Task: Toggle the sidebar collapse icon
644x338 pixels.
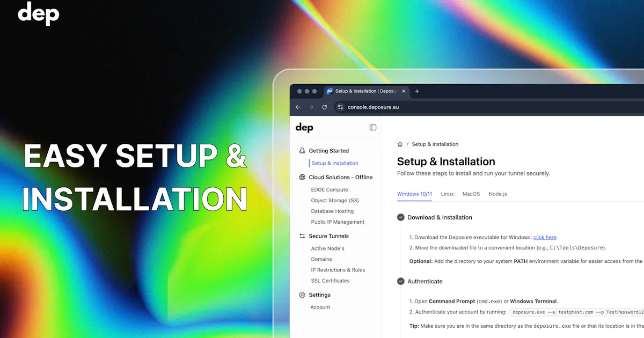Action: coord(373,128)
